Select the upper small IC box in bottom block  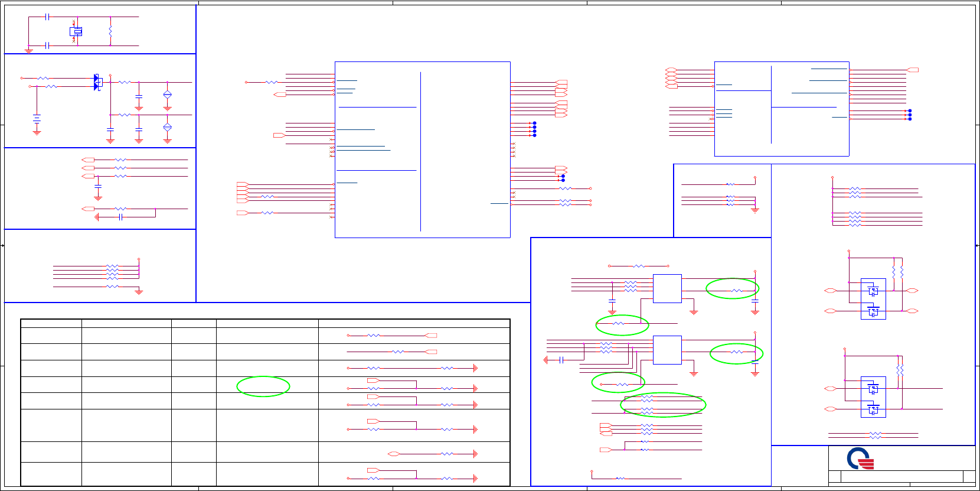pos(667,288)
